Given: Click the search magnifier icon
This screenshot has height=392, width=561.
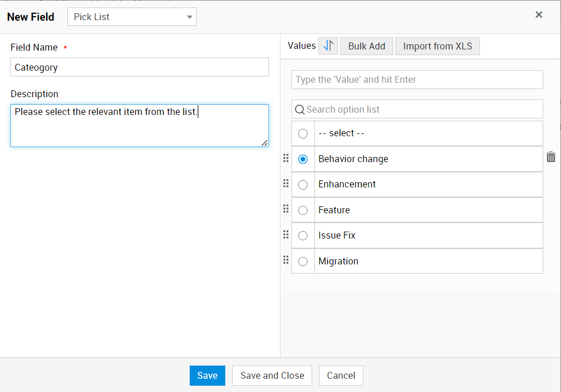Looking at the screenshot, I should click(299, 109).
